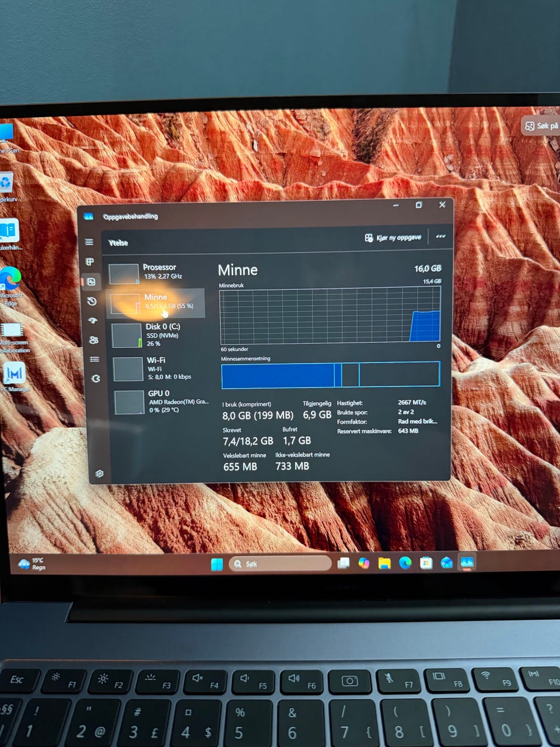This screenshot has width=560, height=747.
Task: Click the '733 MB' non-paged pool value
Action: [x=292, y=466]
